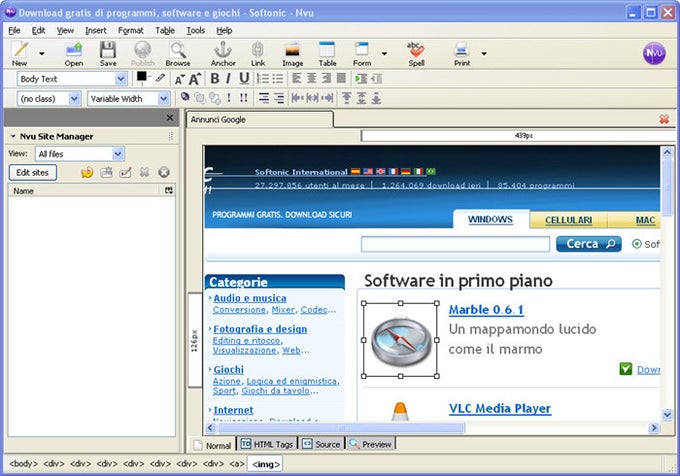Select the radio button next to Sof

[636, 244]
